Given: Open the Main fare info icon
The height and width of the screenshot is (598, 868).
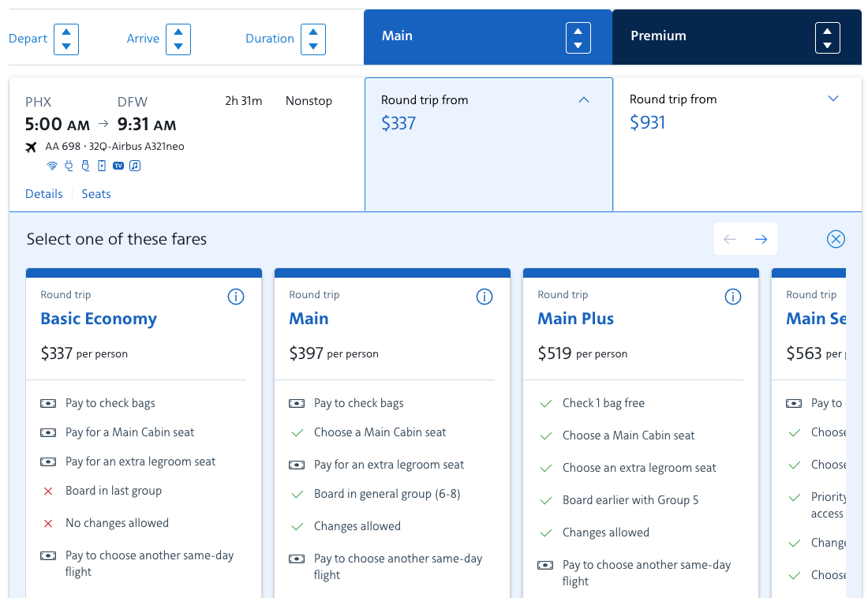Looking at the screenshot, I should 484,297.
